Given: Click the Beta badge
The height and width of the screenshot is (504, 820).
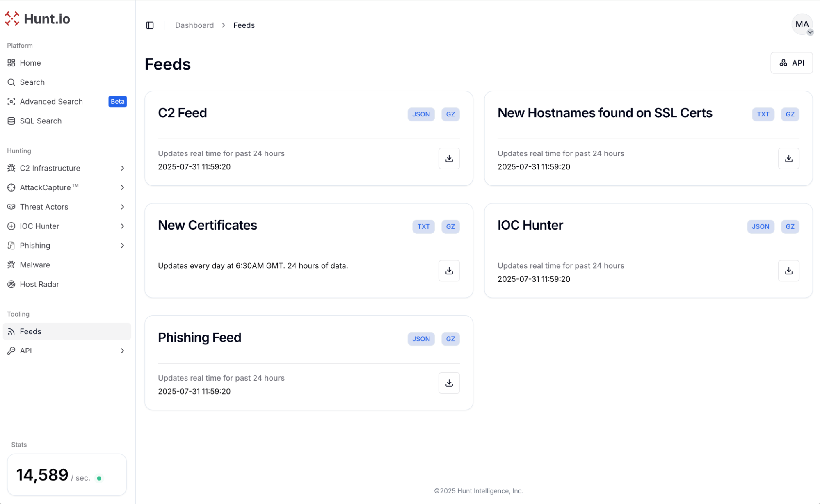Looking at the screenshot, I should coord(117,101).
